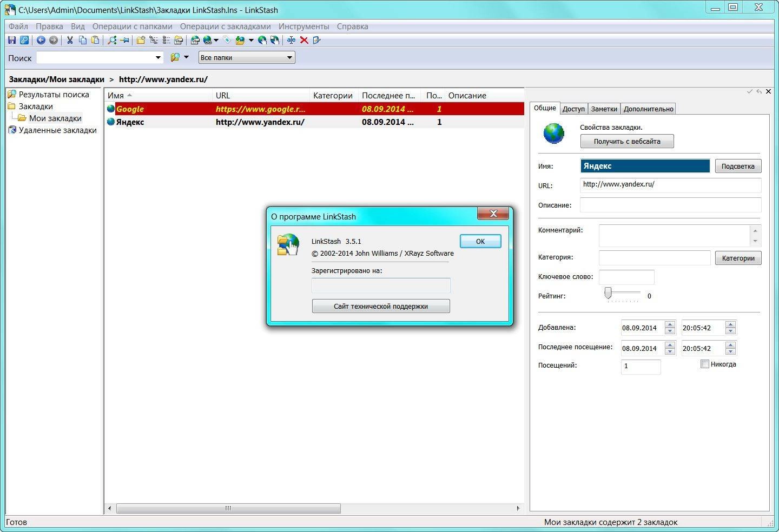Decrease the Добавлена time stepper
This screenshot has height=532, width=779.
tap(730, 330)
